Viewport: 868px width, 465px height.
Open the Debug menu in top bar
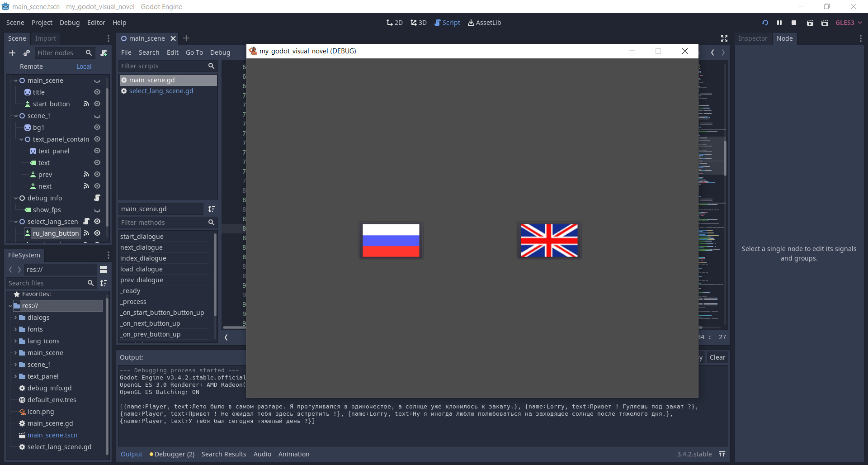point(70,23)
